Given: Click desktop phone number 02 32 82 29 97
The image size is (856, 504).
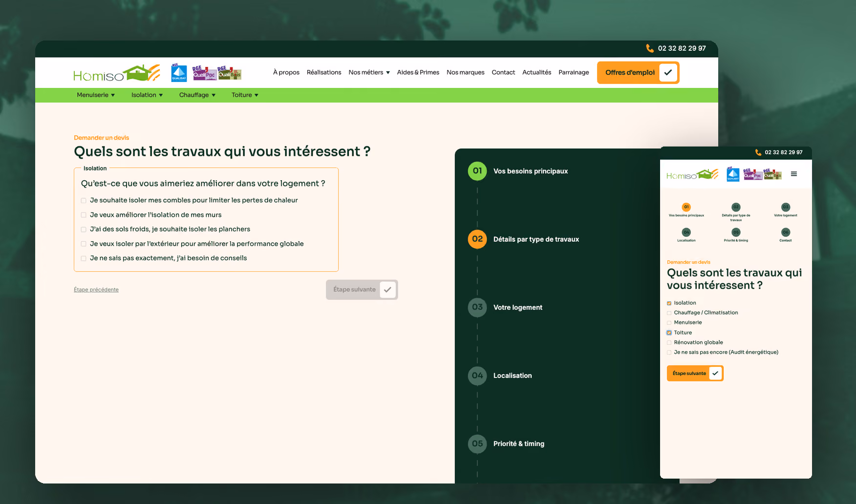Looking at the screenshot, I should (682, 48).
